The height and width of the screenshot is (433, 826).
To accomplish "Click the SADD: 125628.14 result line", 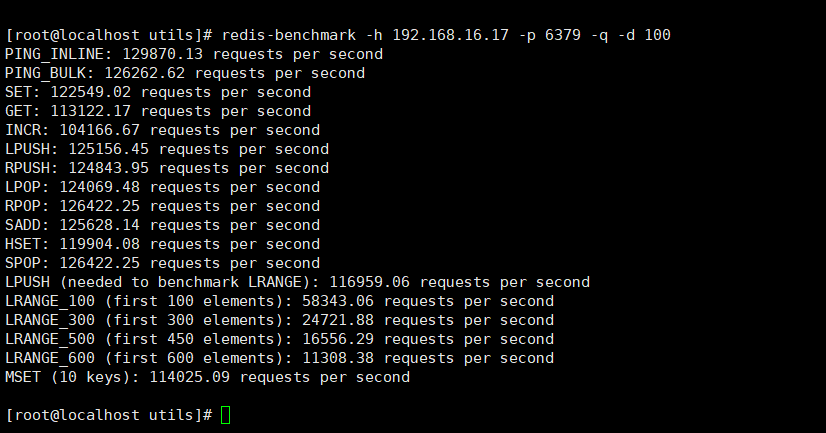I will pos(162,225).
